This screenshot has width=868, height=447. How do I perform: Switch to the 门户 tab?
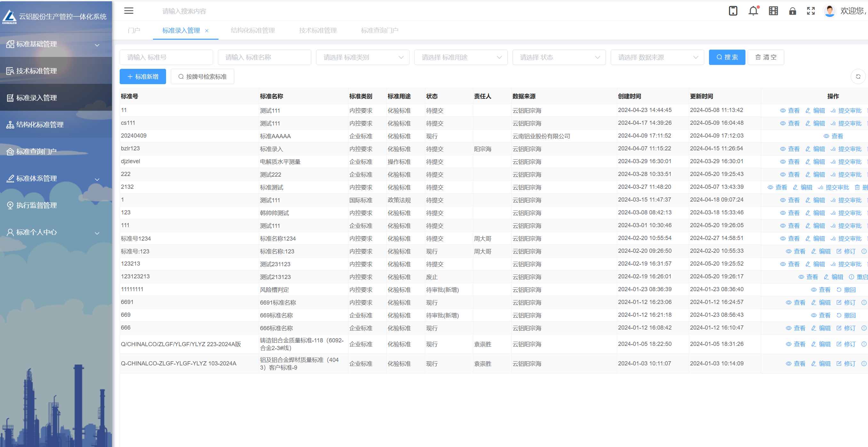click(134, 30)
